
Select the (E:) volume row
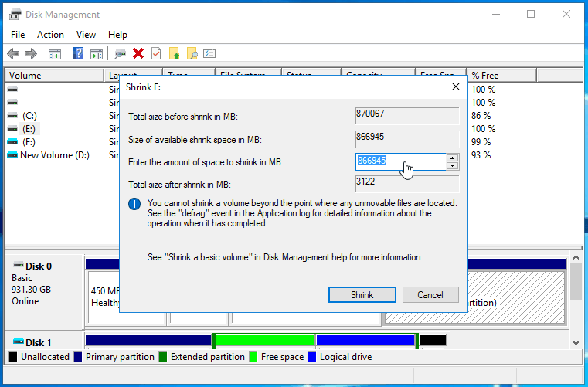point(29,129)
